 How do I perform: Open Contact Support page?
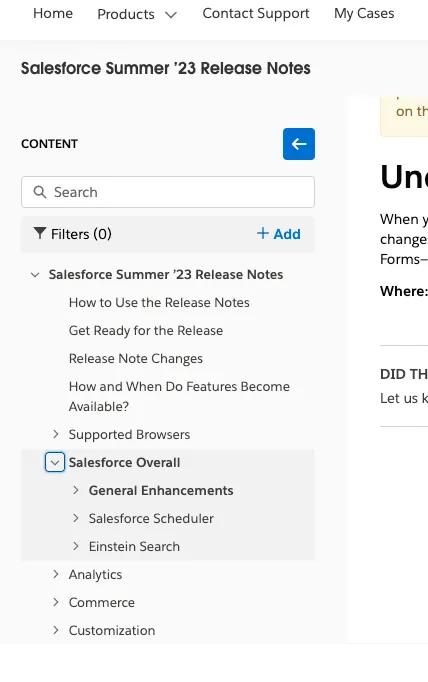click(256, 13)
